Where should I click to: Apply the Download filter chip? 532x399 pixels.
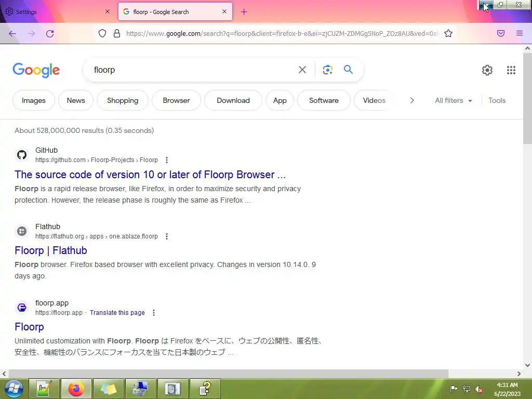(x=233, y=100)
